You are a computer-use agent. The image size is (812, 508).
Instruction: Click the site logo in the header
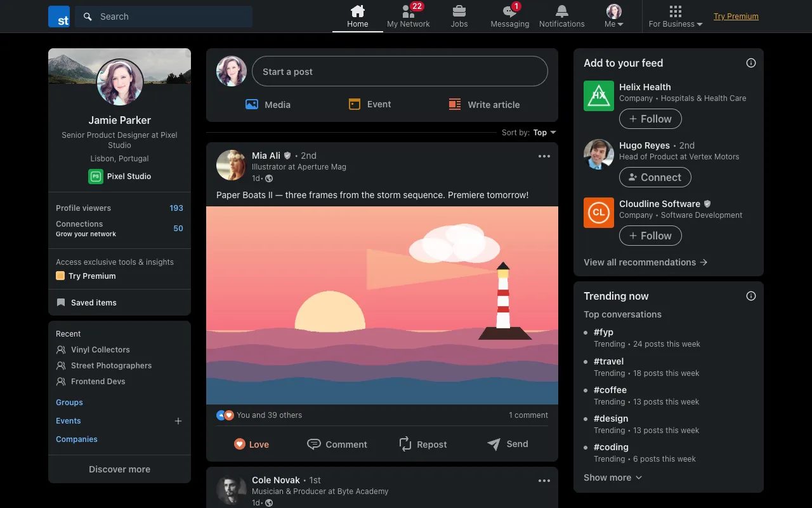click(59, 17)
